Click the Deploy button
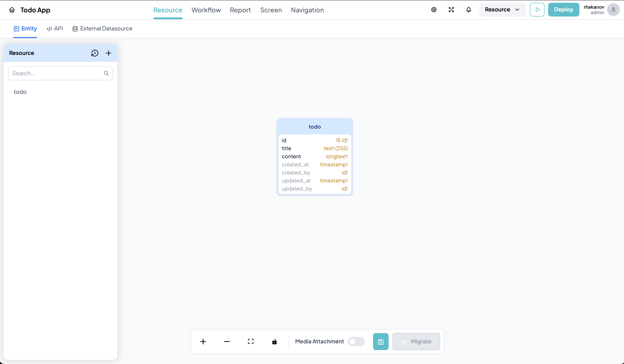The height and width of the screenshot is (364, 624). tap(563, 10)
